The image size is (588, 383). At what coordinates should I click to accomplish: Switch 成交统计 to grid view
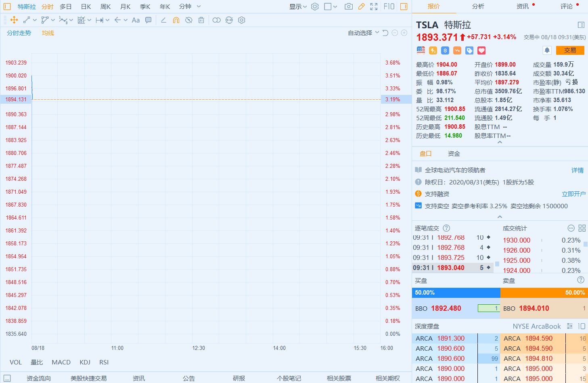click(582, 228)
